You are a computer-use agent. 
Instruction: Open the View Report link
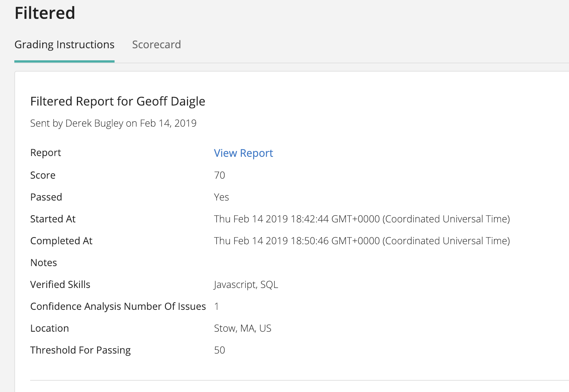243,153
